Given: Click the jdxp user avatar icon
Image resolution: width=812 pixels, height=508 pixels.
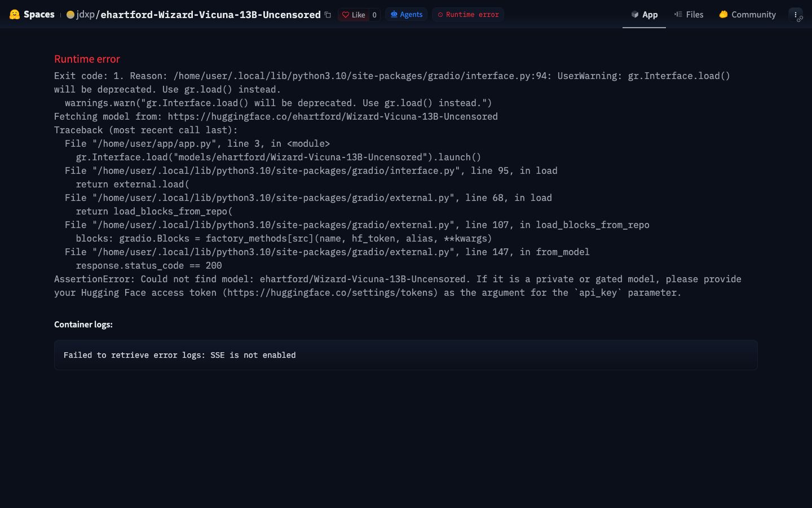Looking at the screenshot, I should [x=70, y=15].
